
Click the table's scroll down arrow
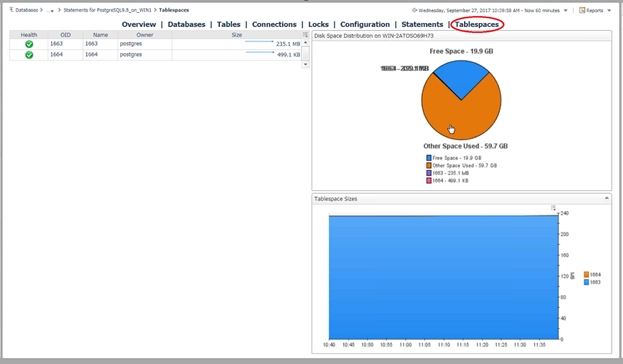(306, 64)
